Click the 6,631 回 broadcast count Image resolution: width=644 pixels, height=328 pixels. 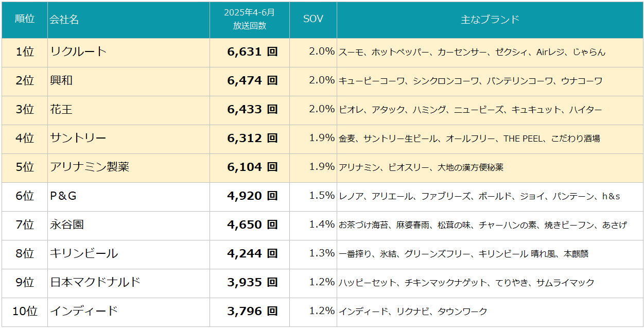pyautogui.click(x=252, y=51)
